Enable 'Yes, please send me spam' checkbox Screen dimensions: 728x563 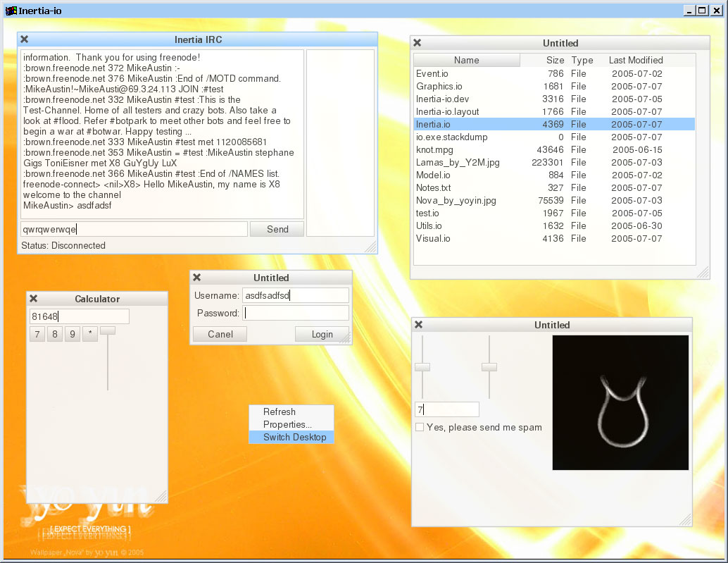420,427
